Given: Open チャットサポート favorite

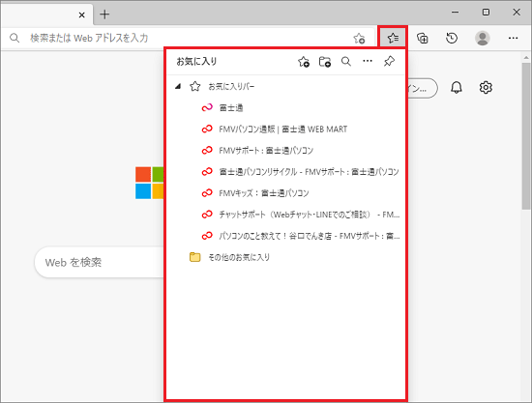Looking at the screenshot, I should pyautogui.click(x=286, y=215).
